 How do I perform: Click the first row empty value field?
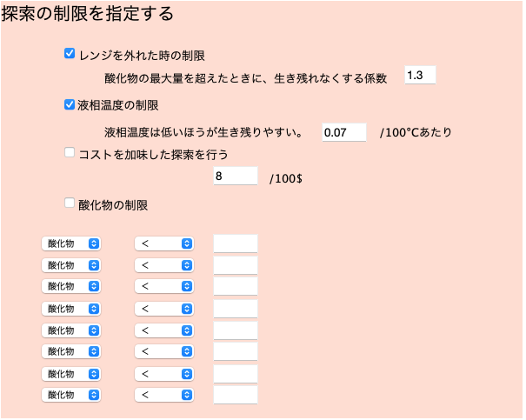pyautogui.click(x=236, y=243)
